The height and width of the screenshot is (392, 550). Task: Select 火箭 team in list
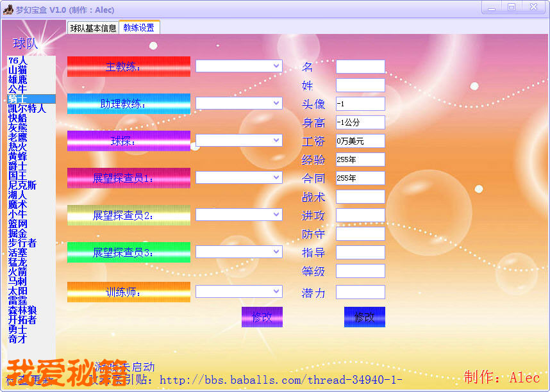[x=17, y=272]
